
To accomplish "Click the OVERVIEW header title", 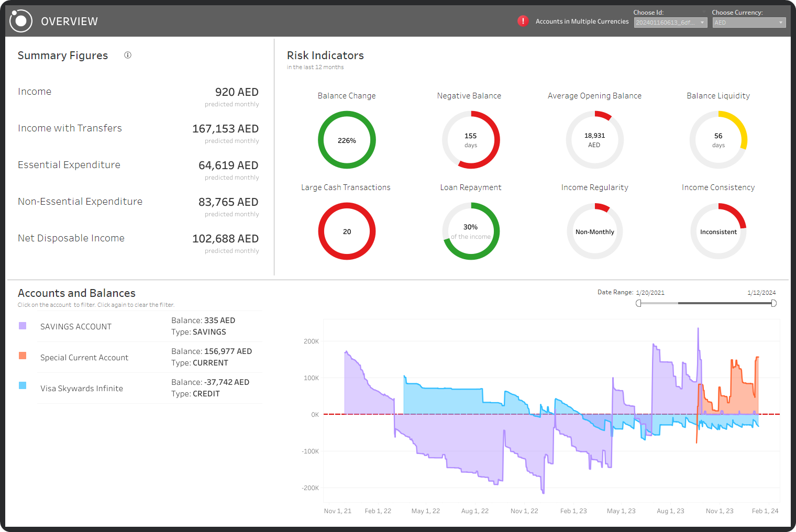I will click(69, 21).
